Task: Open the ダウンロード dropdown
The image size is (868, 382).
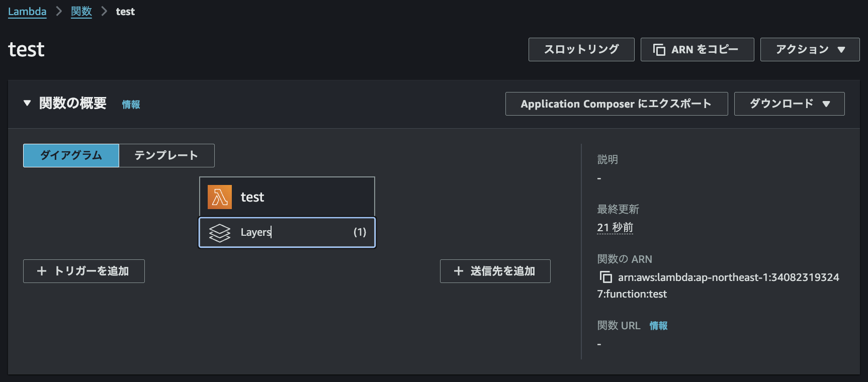Action: click(x=789, y=104)
